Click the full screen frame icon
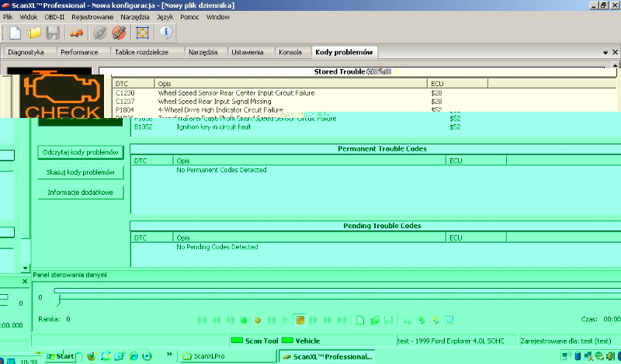 coord(142,33)
